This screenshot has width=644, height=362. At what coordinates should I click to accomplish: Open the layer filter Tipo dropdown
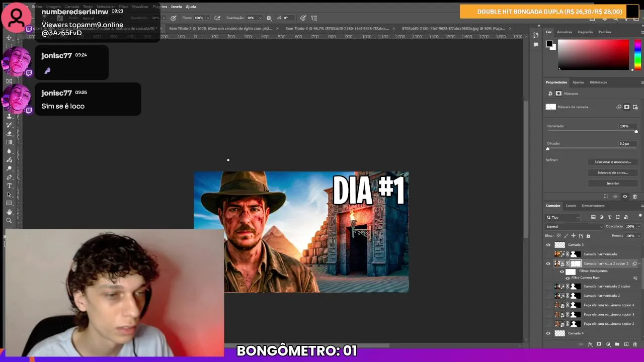tap(562, 217)
